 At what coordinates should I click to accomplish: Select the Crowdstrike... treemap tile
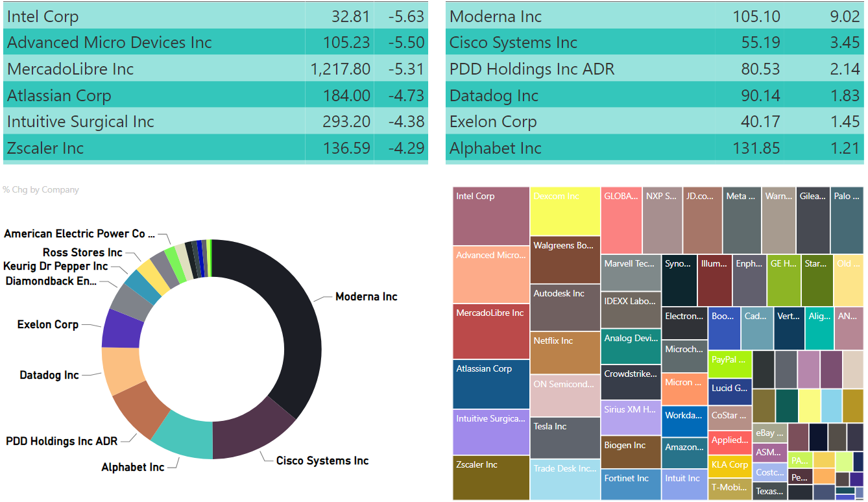[x=631, y=382]
